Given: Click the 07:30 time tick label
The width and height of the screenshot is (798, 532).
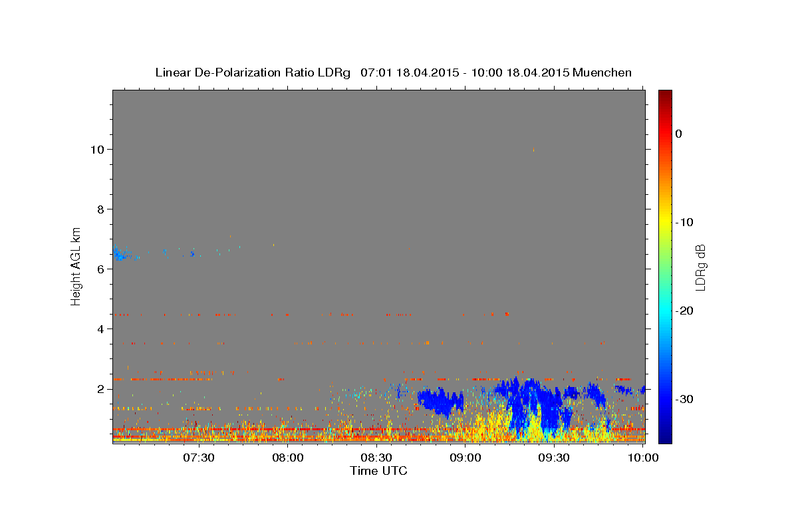Looking at the screenshot, I should [199, 458].
